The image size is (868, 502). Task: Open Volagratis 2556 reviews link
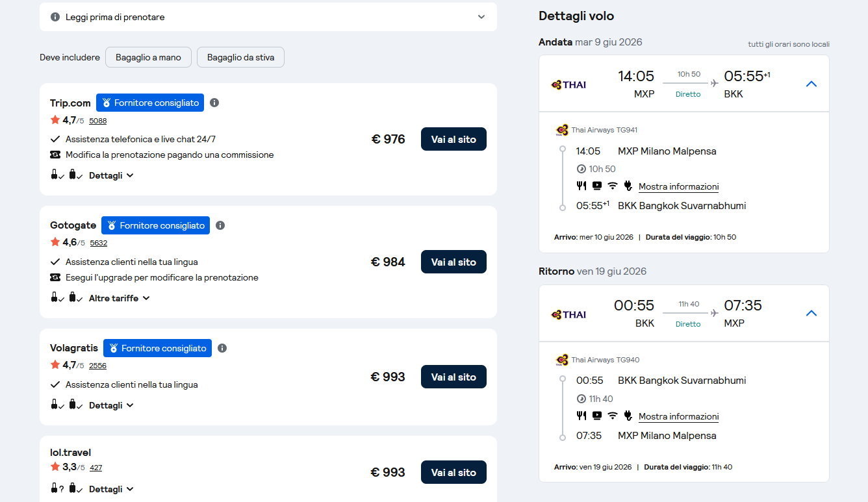[x=97, y=366]
